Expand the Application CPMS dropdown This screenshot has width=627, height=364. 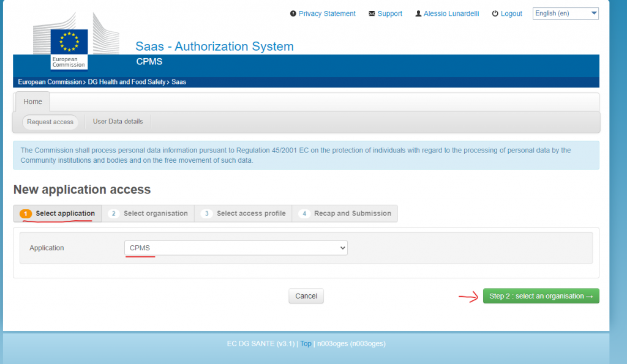pyautogui.click(x=236, y=248)
